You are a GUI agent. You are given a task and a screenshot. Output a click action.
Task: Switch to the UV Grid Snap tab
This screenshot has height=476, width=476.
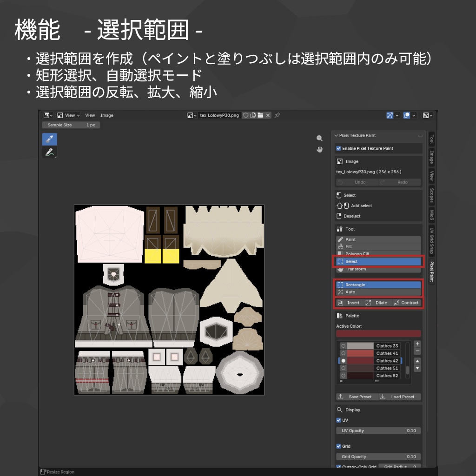pos(431,240)
